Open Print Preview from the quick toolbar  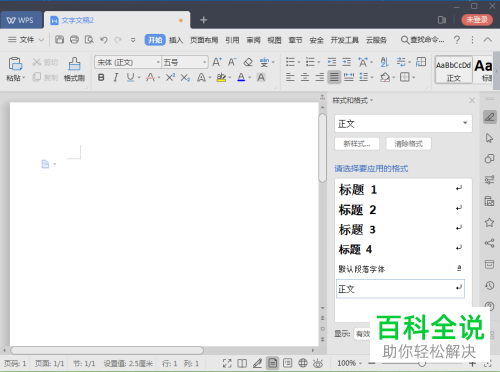pyautogui.click(x=89, y=40)
